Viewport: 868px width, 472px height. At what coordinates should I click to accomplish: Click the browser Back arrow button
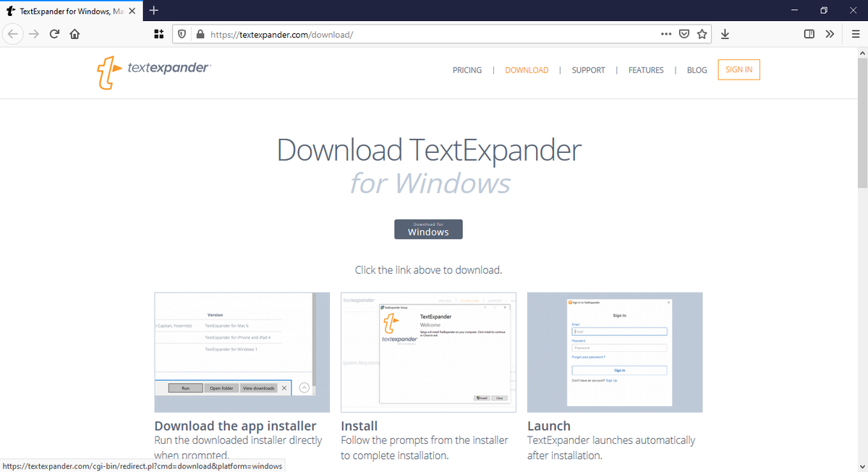[x=12, y=34]
